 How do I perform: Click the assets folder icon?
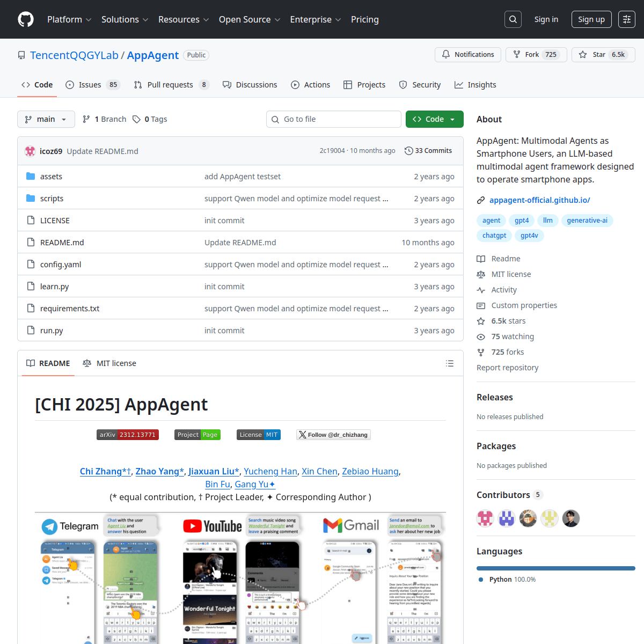click(x=31, y=177)
